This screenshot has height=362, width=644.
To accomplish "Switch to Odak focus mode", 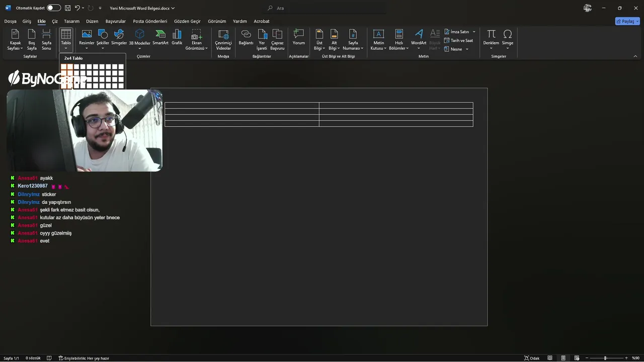I will [x=532, y=358].
